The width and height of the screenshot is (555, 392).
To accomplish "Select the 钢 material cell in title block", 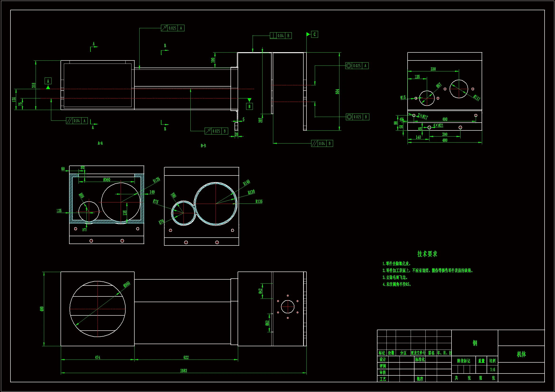I will [475, 343].
